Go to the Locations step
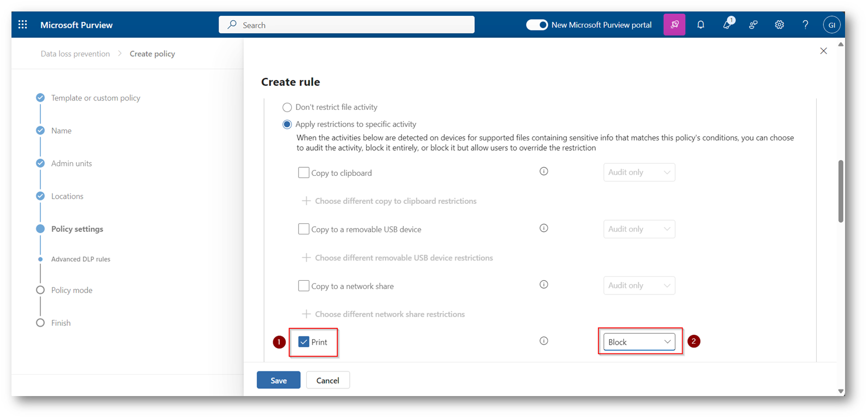868x419 pixels. point(67,196)
